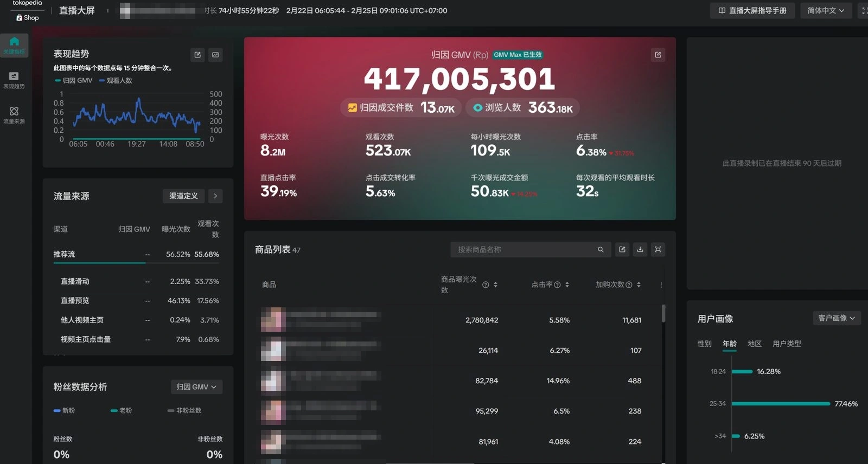Sort by 点击率 column arrows

tap(567, 285)
